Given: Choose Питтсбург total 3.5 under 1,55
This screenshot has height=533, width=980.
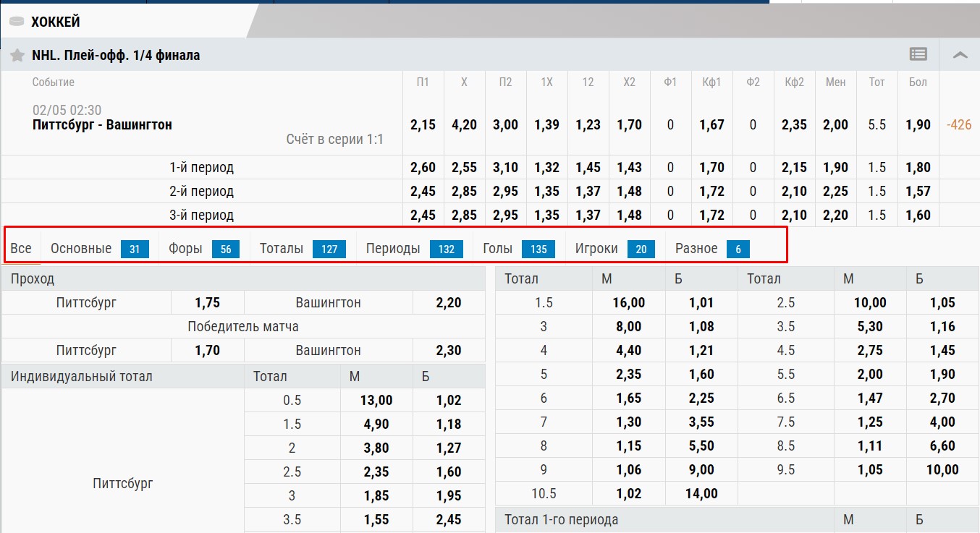Looking at the screenshot, I should point(376,519).
